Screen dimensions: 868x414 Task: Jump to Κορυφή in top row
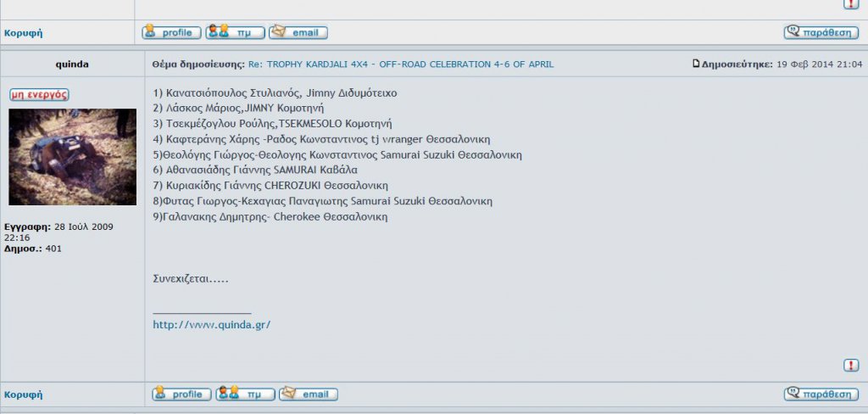pos(23,33)
